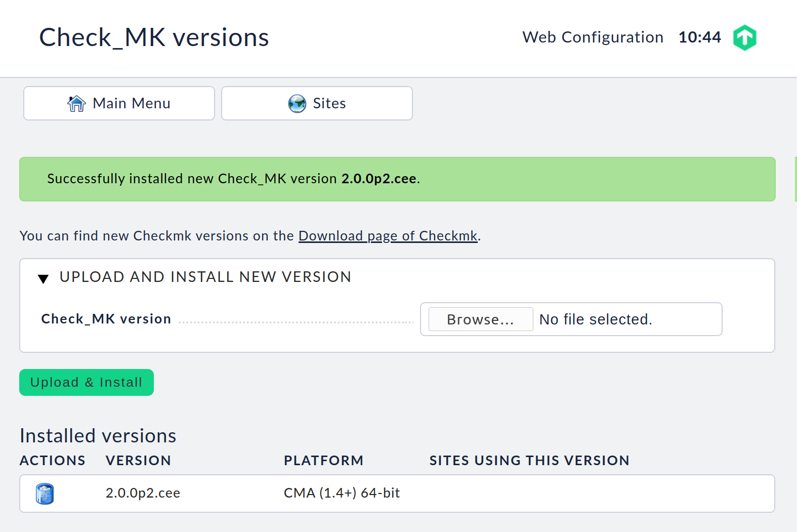Click the Upload & Install button
This screenshot has height=532, width=797.
coord(87,382)
